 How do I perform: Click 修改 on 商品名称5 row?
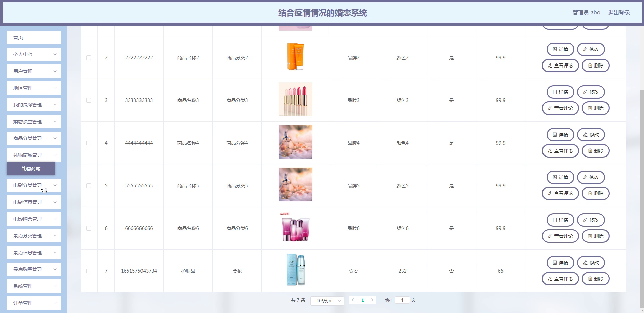591,177
